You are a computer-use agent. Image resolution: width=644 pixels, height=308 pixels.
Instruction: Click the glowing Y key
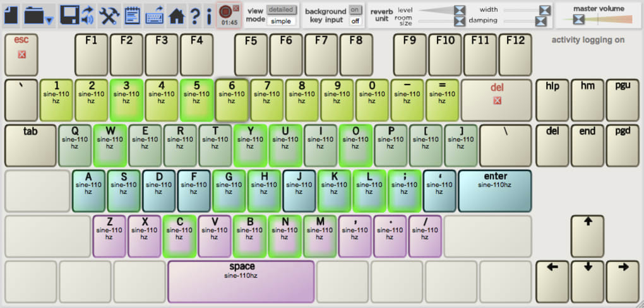pyautogui.click(x=251, y=146)
